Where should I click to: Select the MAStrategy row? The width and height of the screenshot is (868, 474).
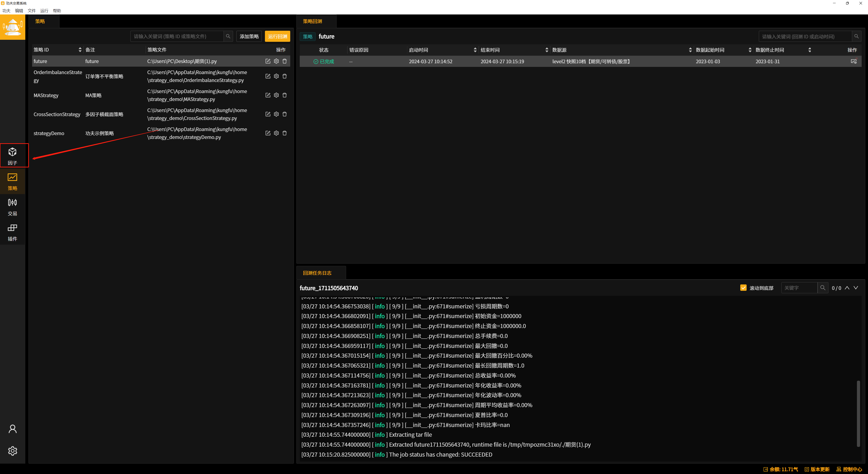161,95
